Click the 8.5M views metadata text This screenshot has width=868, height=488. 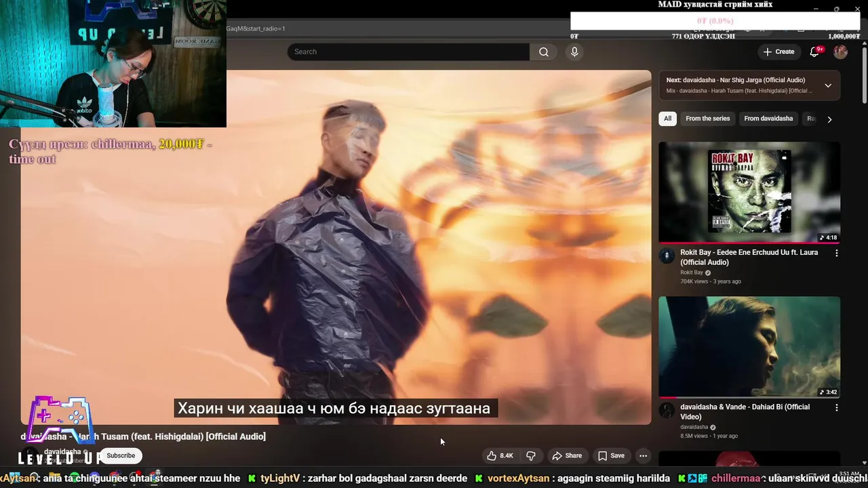(x=694, y=436)
